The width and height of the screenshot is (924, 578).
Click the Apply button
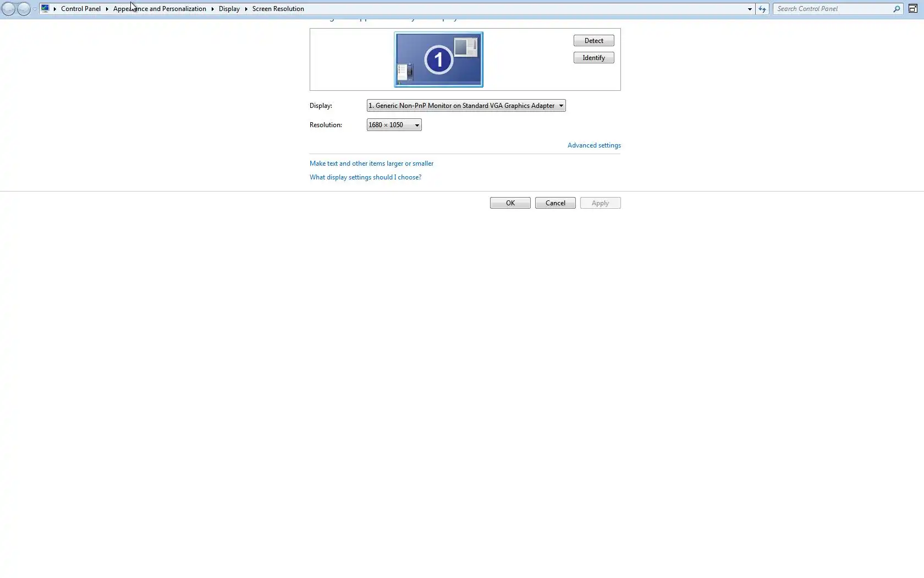[x=601, y=203]
